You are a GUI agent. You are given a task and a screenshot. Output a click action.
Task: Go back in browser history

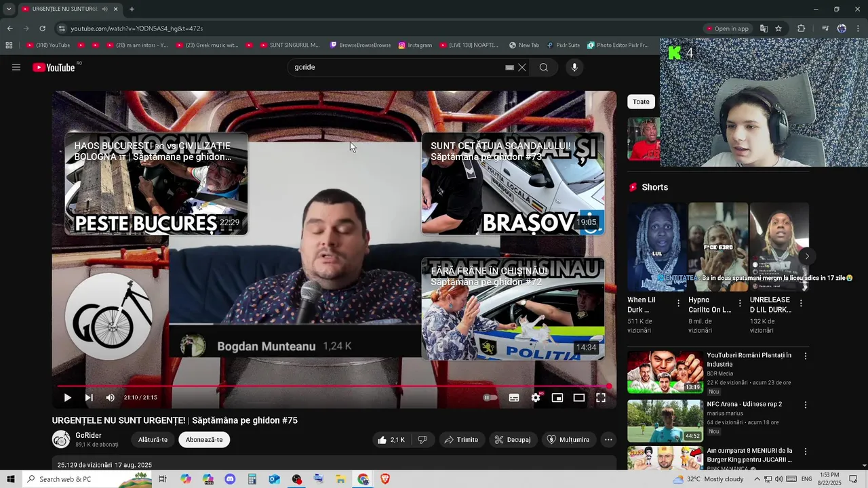pyautogui.click(x=9, y=28)
